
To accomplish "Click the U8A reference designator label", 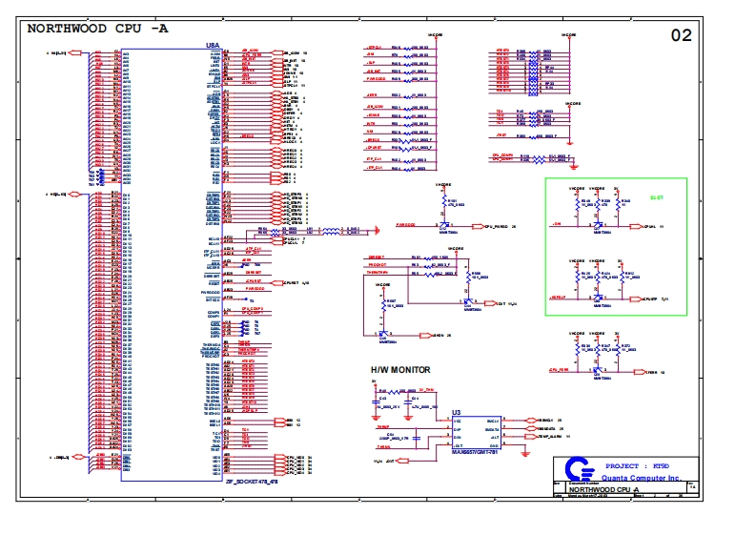I will pos(213,46).
